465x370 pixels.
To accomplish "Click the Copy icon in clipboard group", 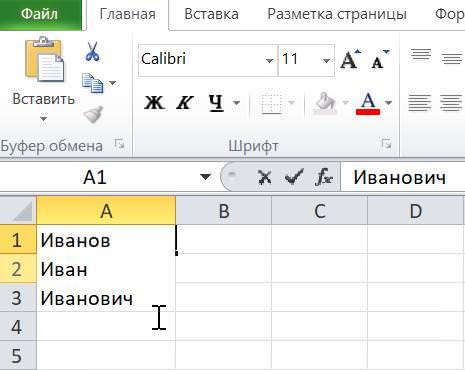I will (x=92, y=83).
